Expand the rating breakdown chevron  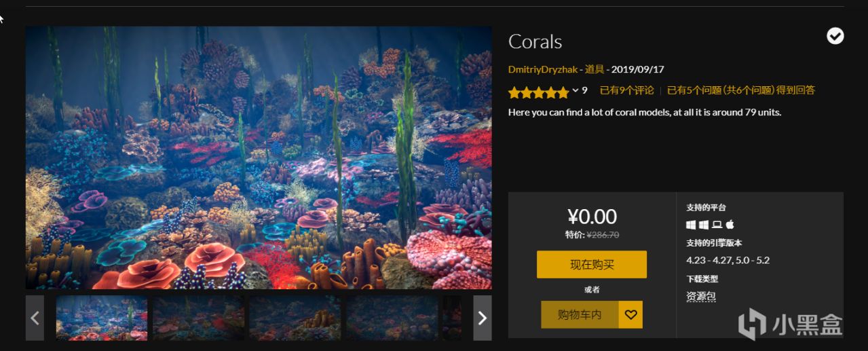click(x=575, y=90)
